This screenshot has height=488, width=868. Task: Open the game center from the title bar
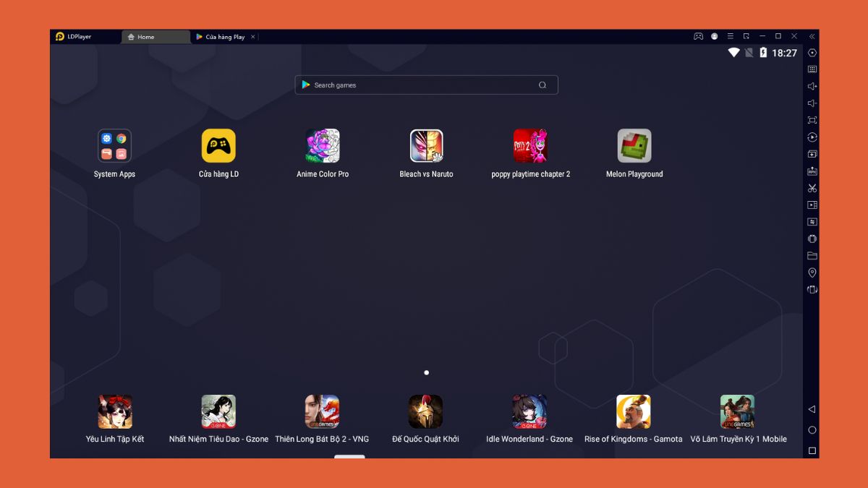tap(699, 36)
